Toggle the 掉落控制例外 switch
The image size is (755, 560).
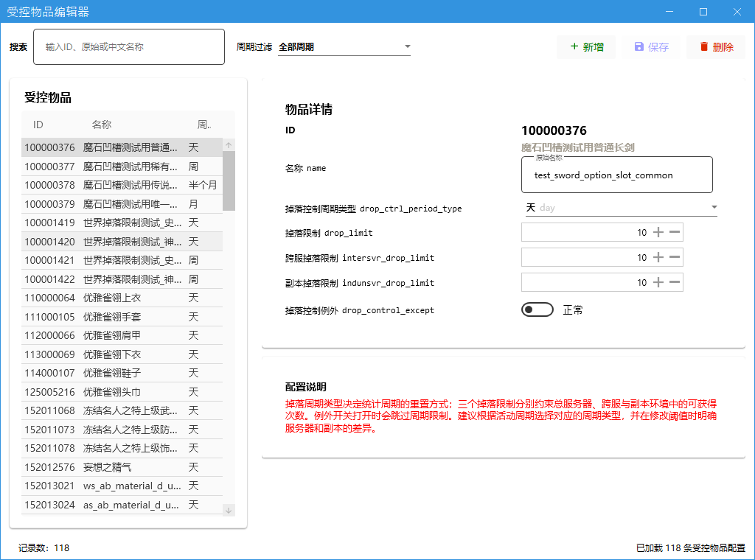pos(537,309)
